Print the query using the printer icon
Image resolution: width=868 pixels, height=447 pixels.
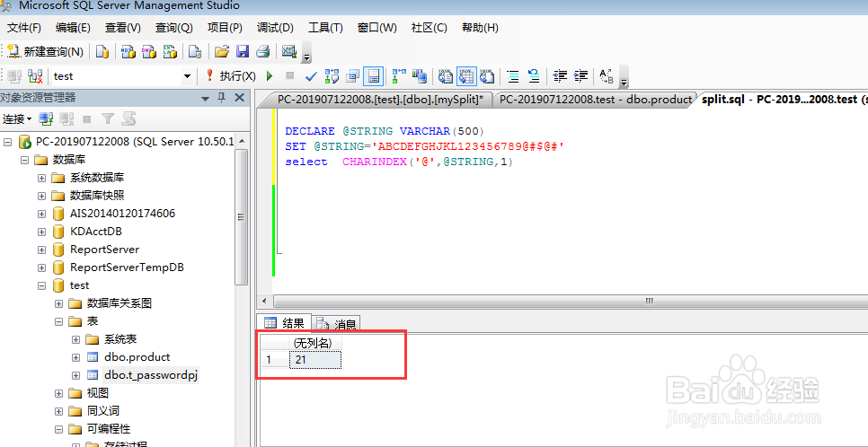point(262,51)
